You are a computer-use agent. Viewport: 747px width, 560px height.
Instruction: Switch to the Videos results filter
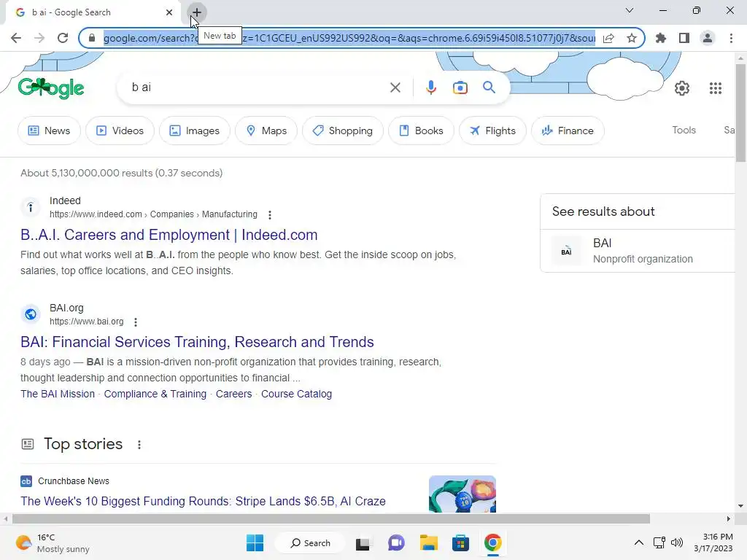pyautogui.click(x=120, y=131)
